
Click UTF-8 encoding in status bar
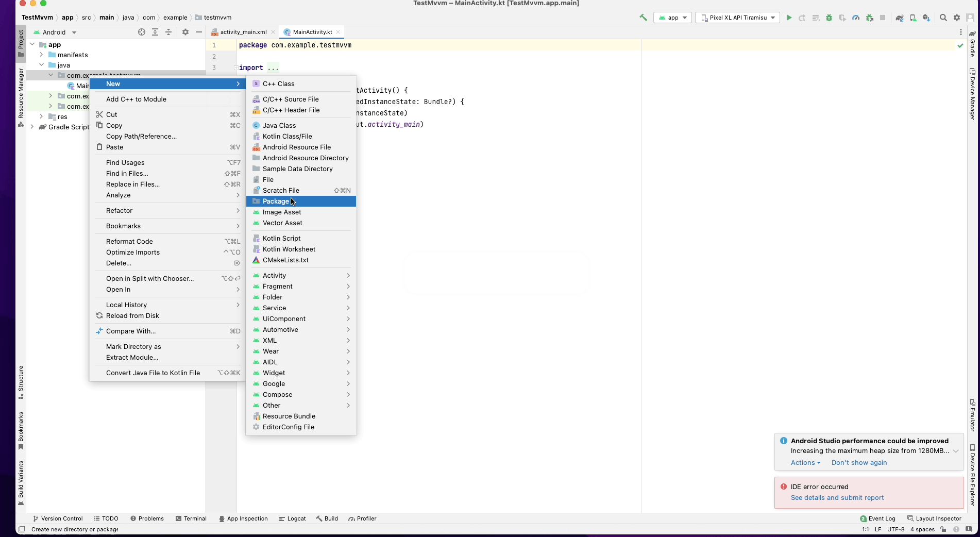pyautogui.click(x=895, y=529)
